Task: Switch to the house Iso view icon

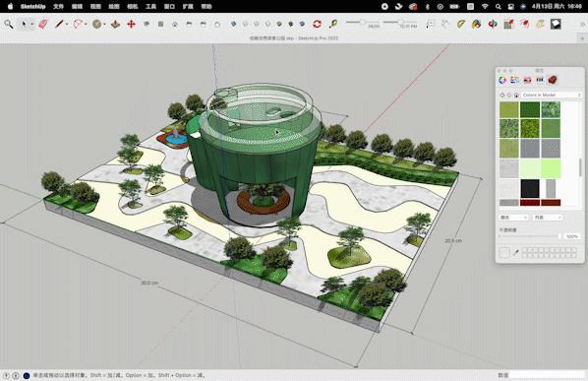Action: (x=175, y=25)
